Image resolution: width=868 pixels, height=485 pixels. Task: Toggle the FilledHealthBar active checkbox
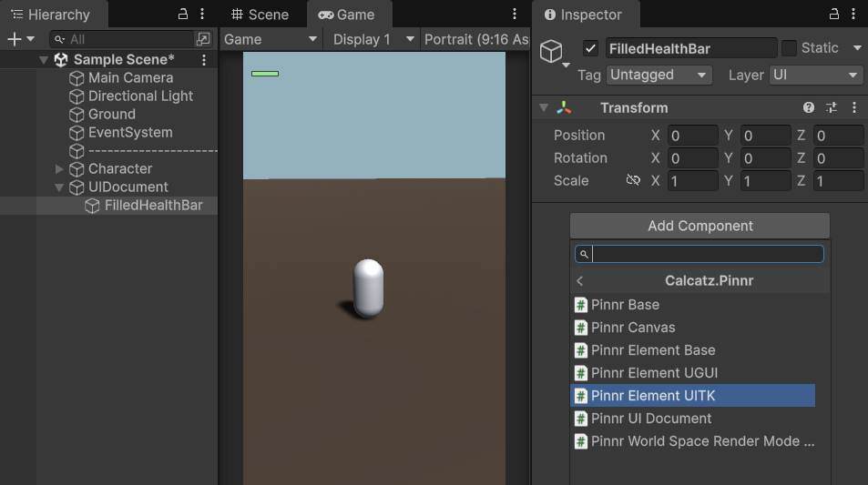click(591, 48)
